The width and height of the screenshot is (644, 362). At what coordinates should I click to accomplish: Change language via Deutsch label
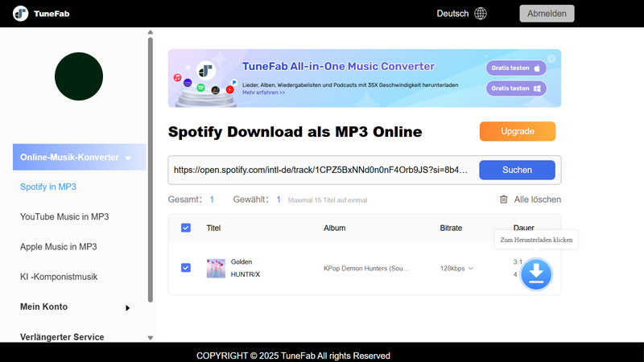coord(452,14)
